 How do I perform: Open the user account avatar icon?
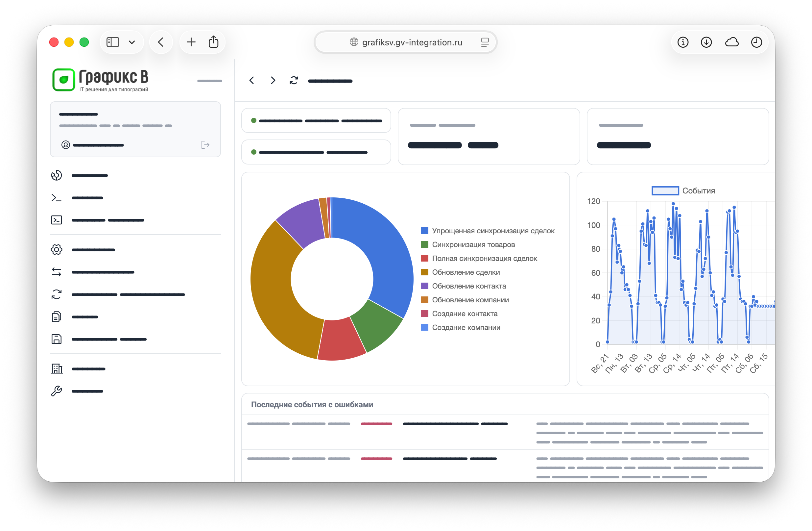pos(65,145)
